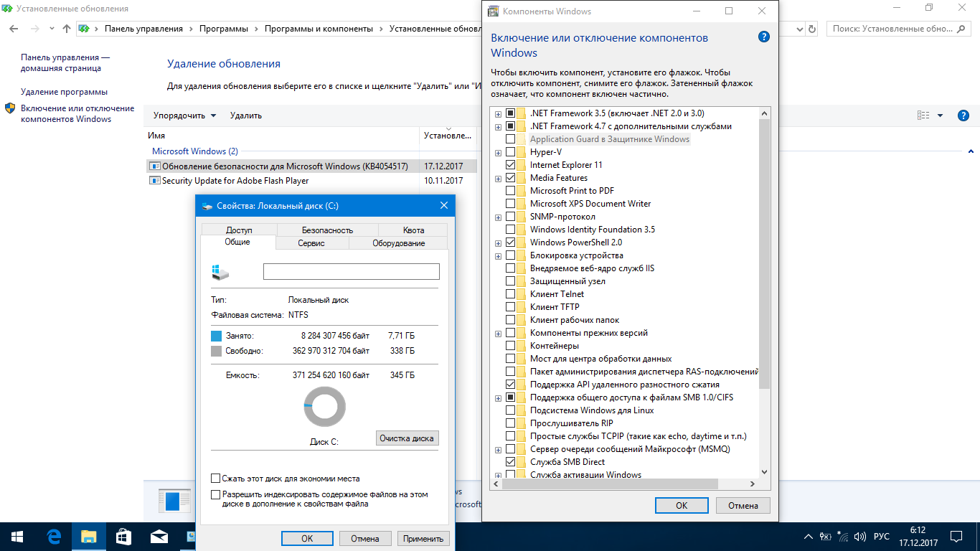Click the Adobe Flash Player update icon
The width and height of the screenshot is (980, 551).
[x=154, y=181]
